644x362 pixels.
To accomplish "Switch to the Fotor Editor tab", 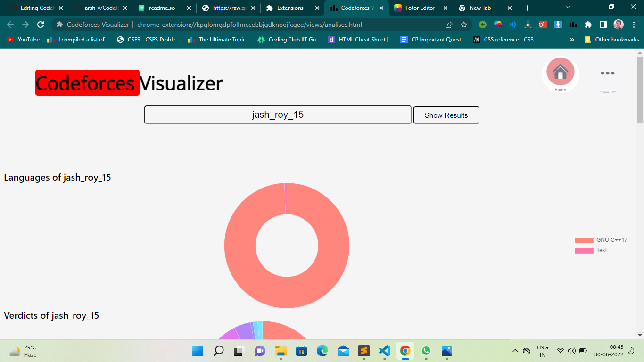I will coord(420,8).
